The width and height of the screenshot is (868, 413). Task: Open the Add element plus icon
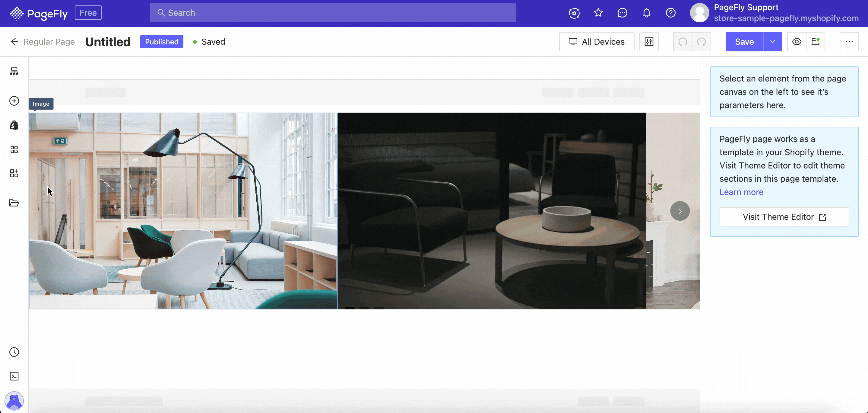point(14,101)
